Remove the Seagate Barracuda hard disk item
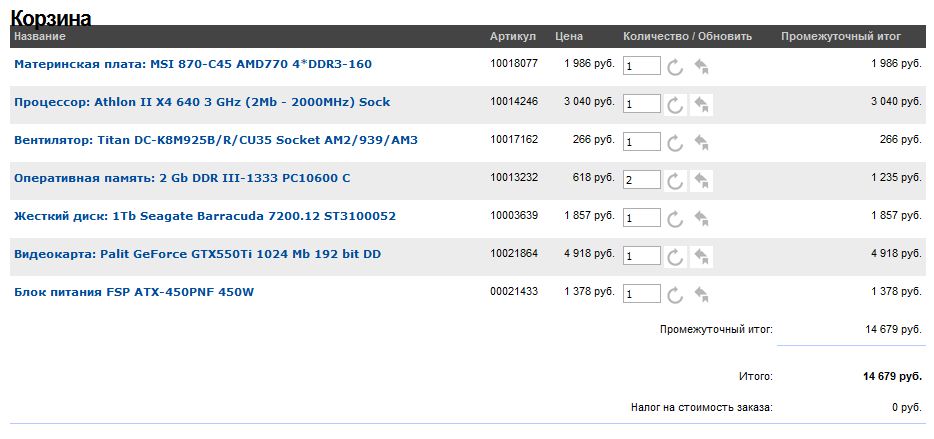The height and width of the screenshot is (439, 934). coord(702,218)
